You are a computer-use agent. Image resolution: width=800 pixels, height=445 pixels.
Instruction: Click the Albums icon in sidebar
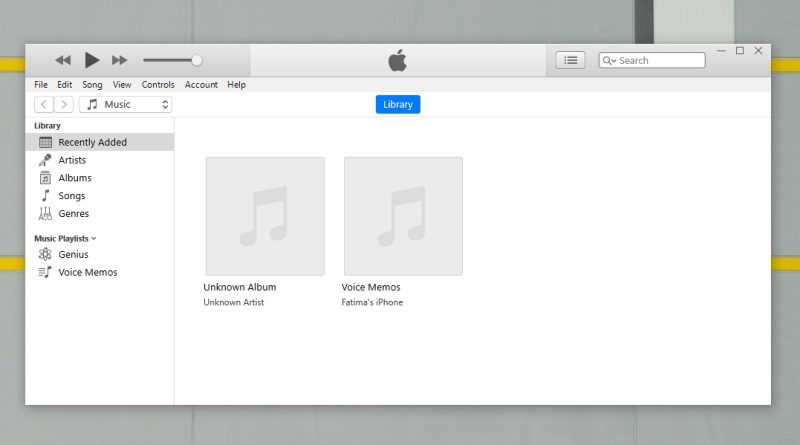pos(45,178)
